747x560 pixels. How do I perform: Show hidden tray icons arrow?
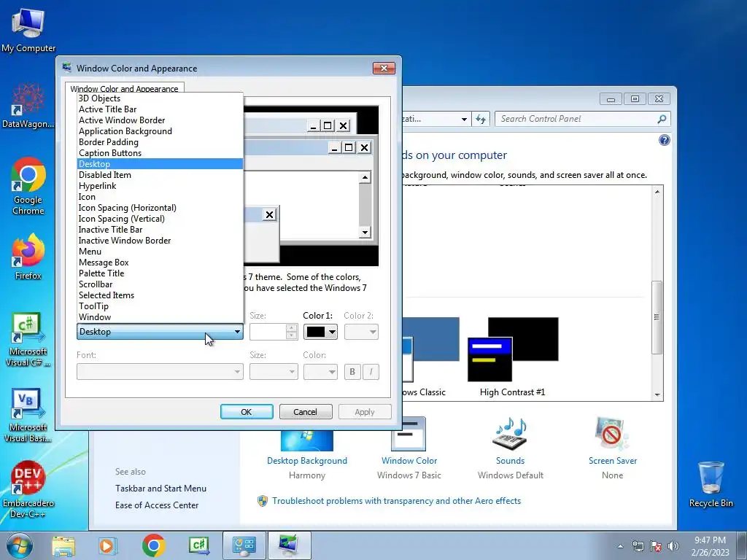tap(620, 546)
